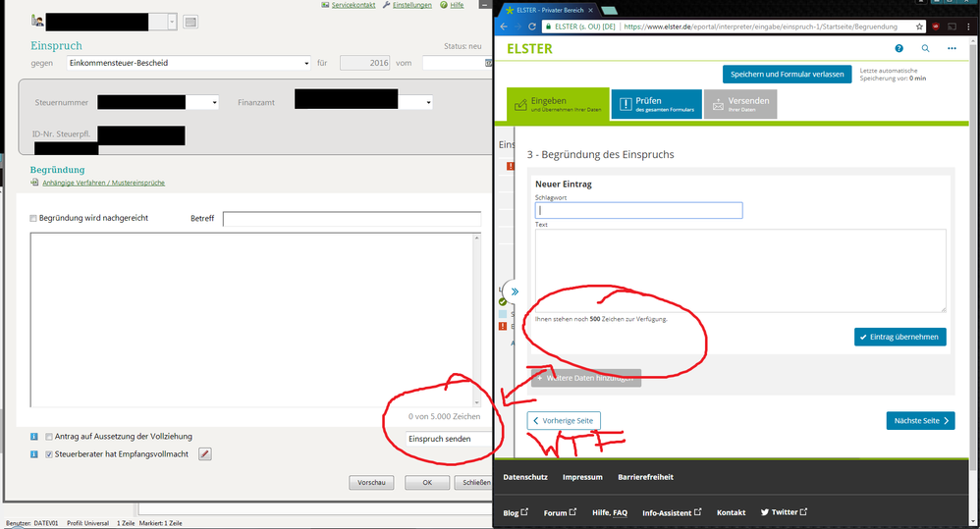Click the ELSTER logo
The height and width of the screenshot is (529, 980).
point(529,49)
